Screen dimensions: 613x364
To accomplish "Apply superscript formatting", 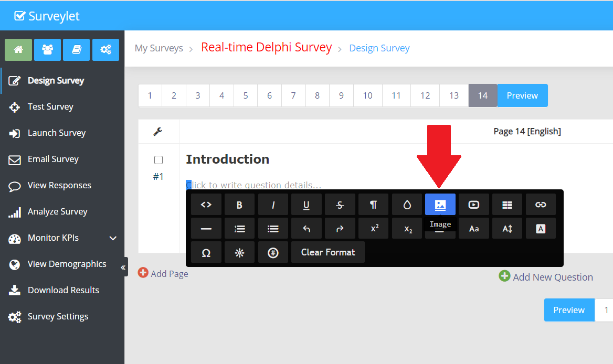I will (x=373, y=229).
